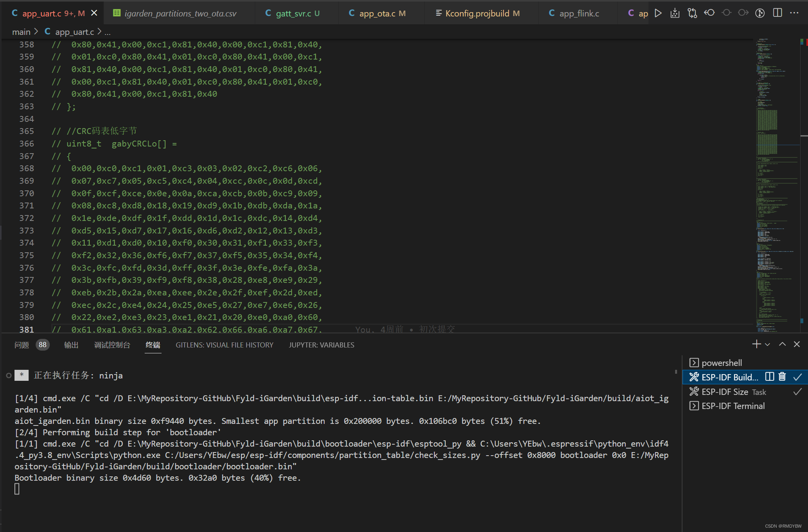Go to the previous revision with the left-arrow commit icon

click(709, 13)
